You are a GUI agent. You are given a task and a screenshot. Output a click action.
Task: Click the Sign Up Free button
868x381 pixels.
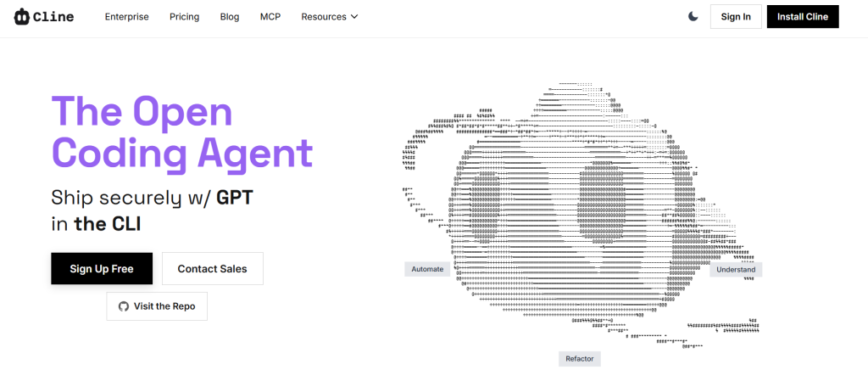coord(102,269)
